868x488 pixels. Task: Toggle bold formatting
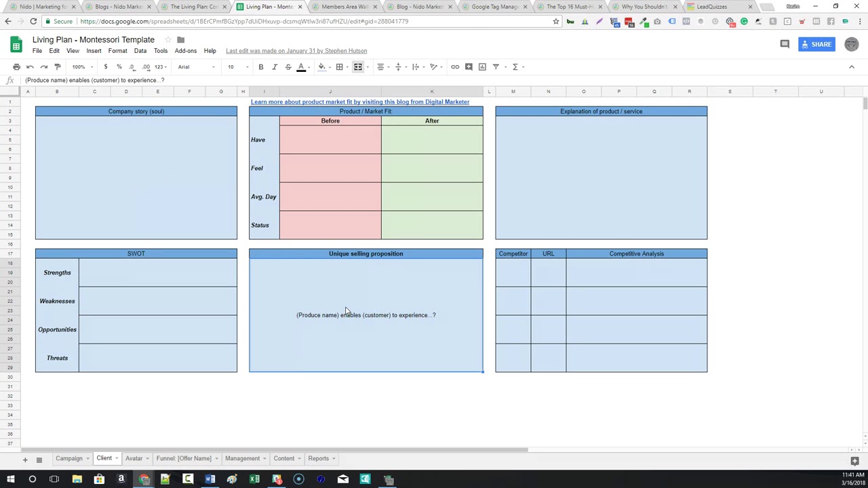coord(260,66)
